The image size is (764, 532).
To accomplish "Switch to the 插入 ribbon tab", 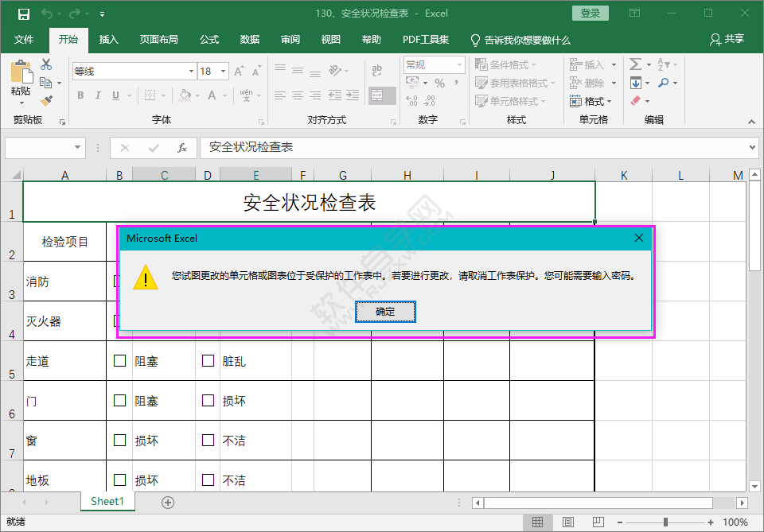I will (109, 39).
